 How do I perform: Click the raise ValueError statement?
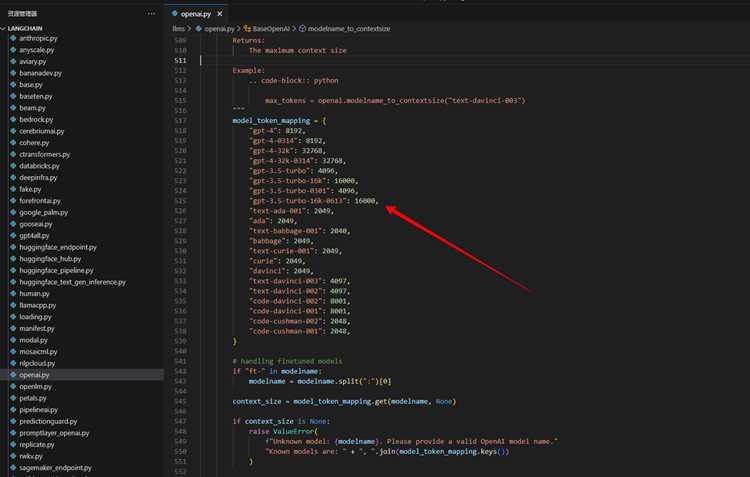coord(283,431)
